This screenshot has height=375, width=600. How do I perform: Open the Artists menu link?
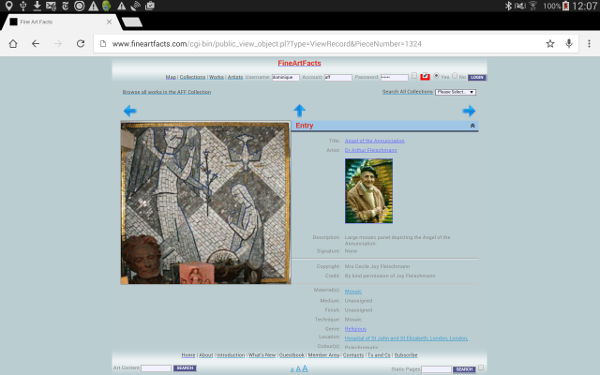pyautogui.click(x=235, y=77)
